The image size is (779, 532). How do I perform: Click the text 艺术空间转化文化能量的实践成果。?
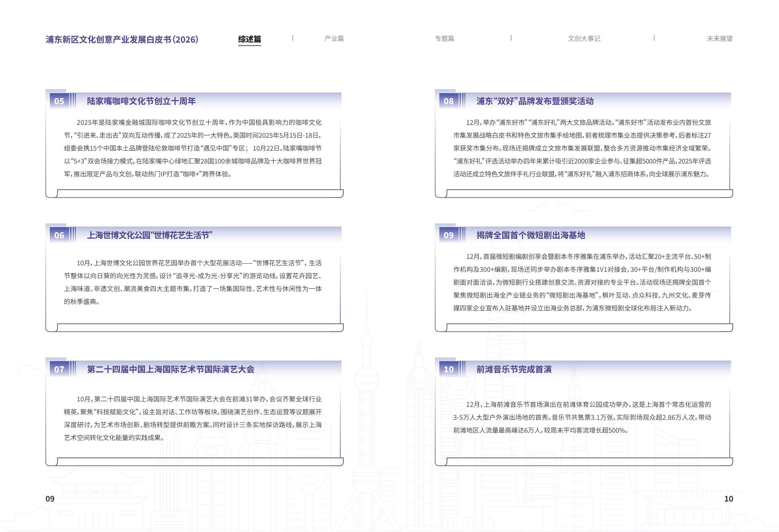click(x=114, y=438)
